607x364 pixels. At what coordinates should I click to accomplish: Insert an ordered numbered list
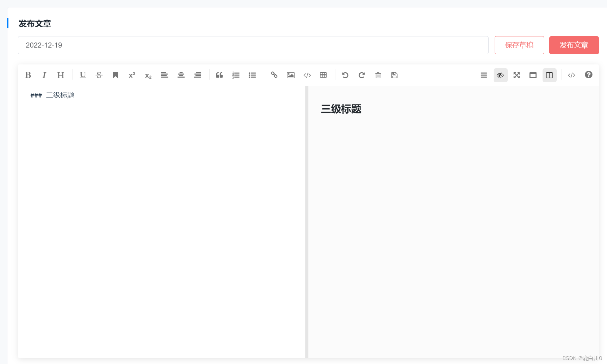(236, 75)
